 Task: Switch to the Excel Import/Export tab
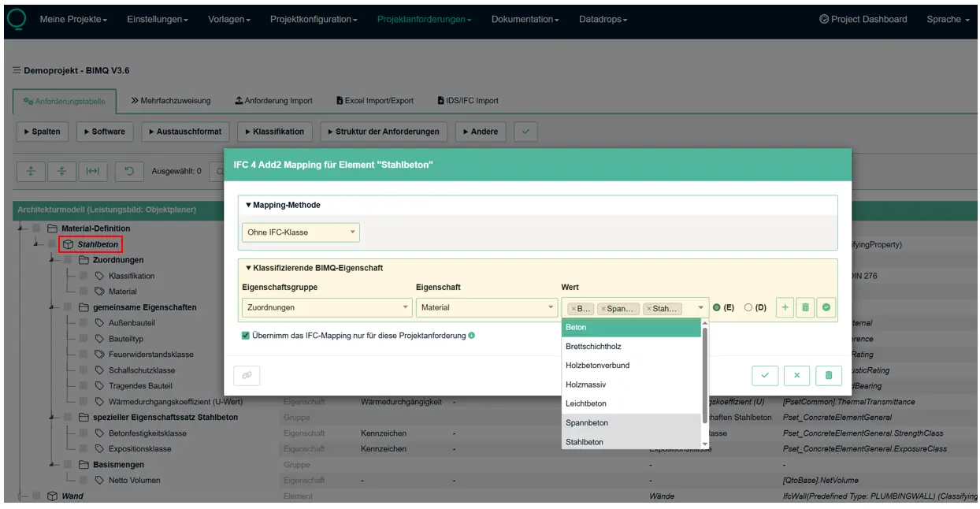374,101
